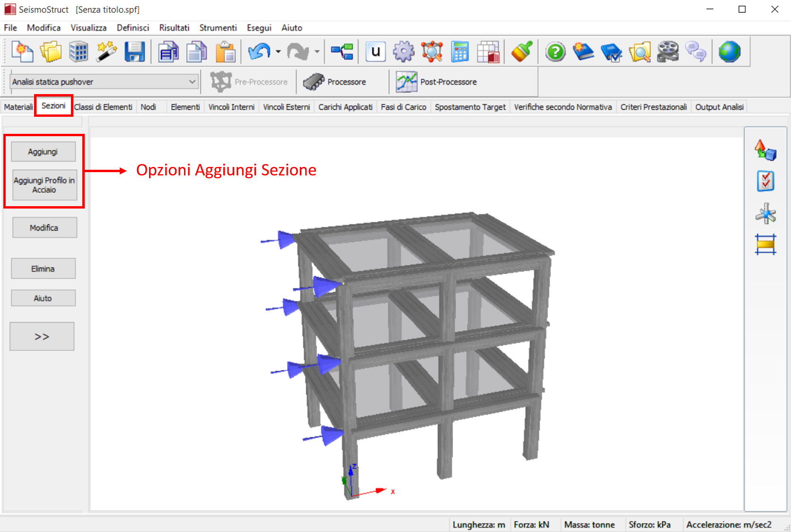Viewport: 791px width, 532px height.
Task: Expand the undo history dropdown arrow
Action: pos(278,52)
